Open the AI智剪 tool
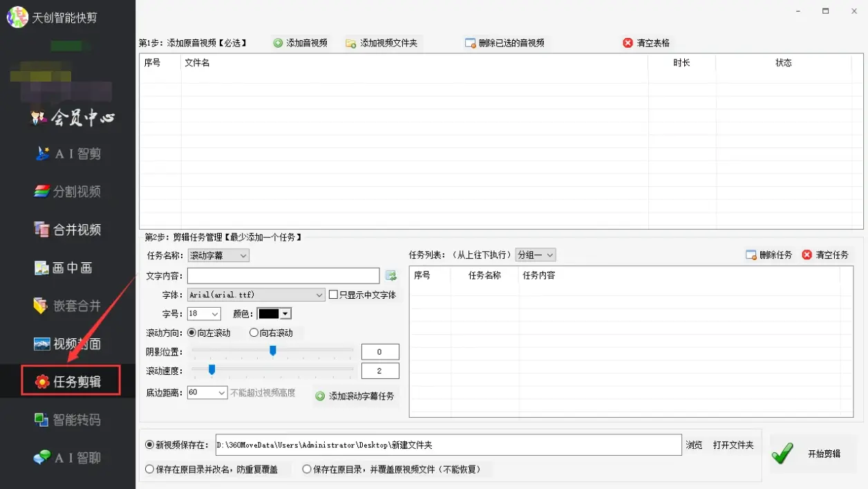This screenshot has height=489, width=868. click(x=68, y=154)
